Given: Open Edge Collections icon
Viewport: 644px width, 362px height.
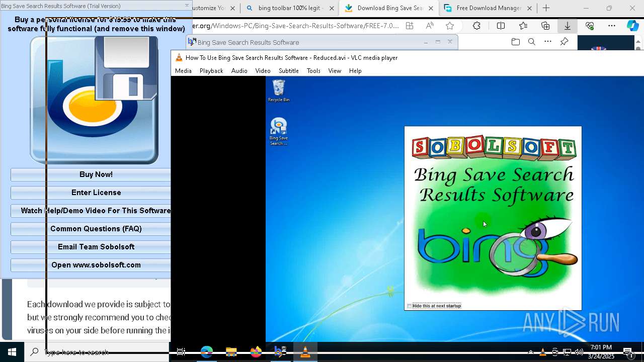Looking at the screenshot, I should [545, 26].
